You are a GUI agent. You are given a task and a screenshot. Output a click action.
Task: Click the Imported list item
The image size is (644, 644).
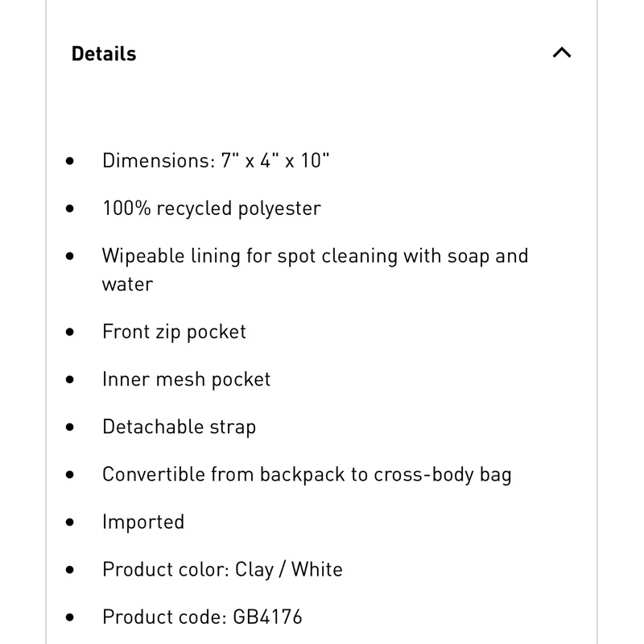click(x=143, y=522)
